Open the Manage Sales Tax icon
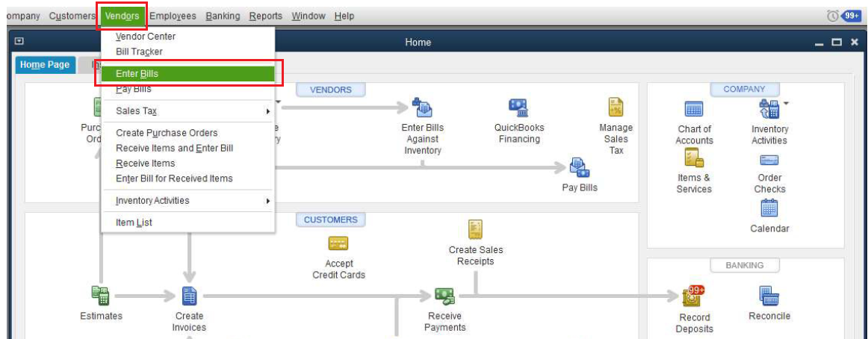This screenshot has width=868, height=339. [616, 107]
